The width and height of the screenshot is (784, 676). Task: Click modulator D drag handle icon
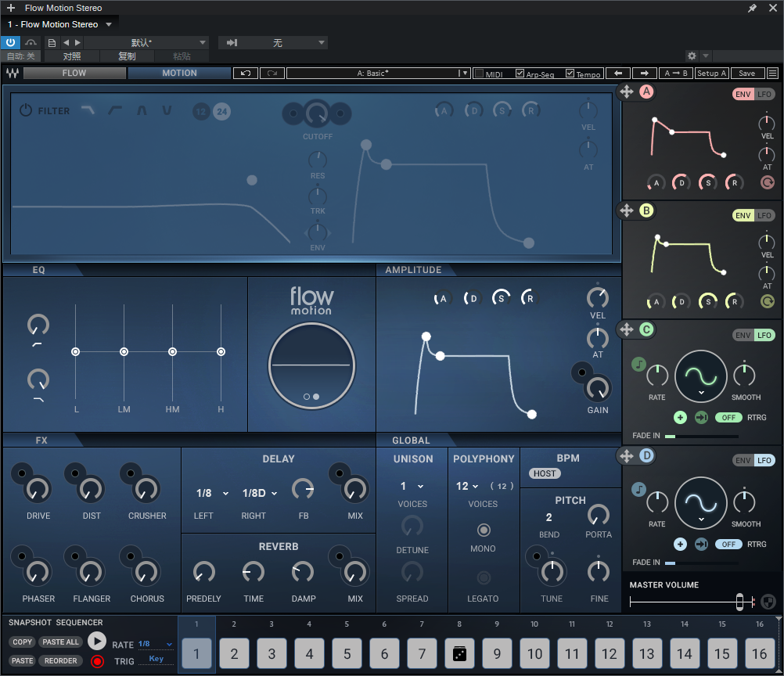627,455
